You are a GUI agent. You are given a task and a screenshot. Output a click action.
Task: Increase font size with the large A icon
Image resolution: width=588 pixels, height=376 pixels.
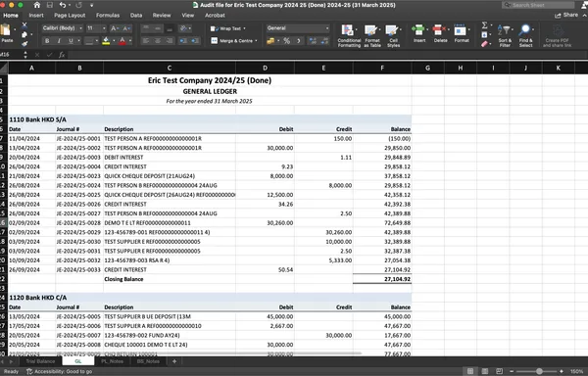pos(114,28)
